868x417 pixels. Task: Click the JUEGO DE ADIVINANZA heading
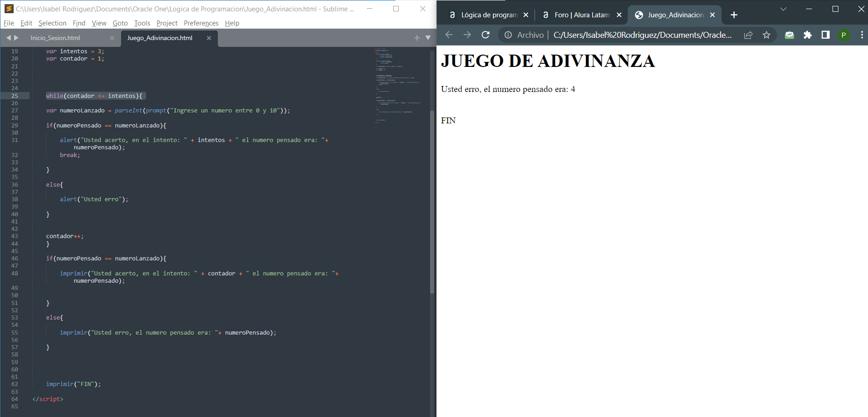pos(548,61)
